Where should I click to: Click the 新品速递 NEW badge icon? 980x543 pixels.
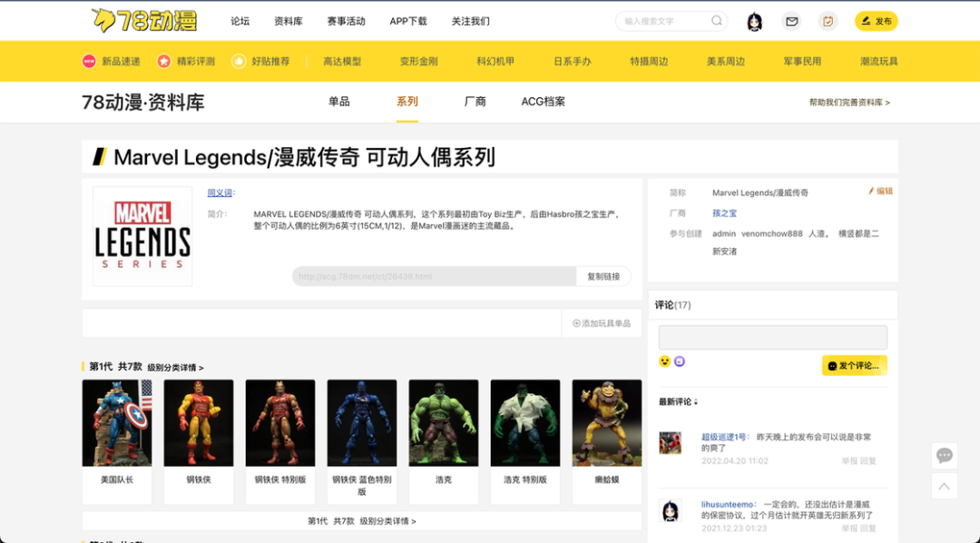(89, 62)
